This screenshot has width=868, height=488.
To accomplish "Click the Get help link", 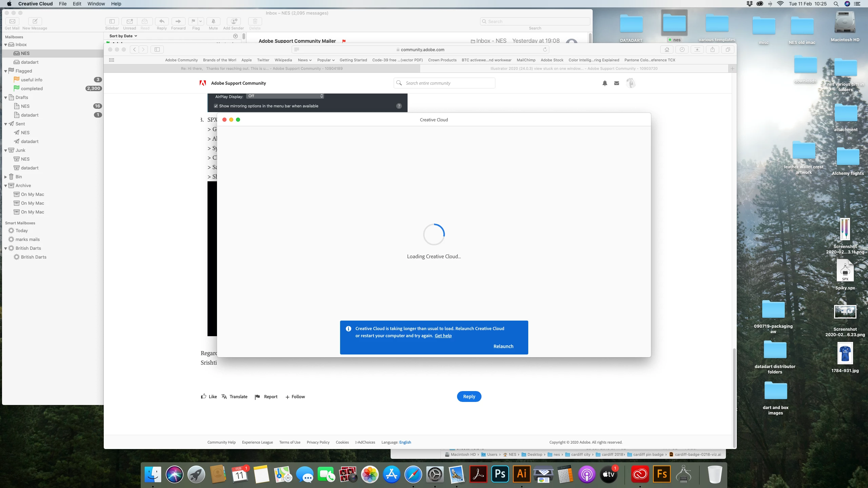I will point(443,336).
